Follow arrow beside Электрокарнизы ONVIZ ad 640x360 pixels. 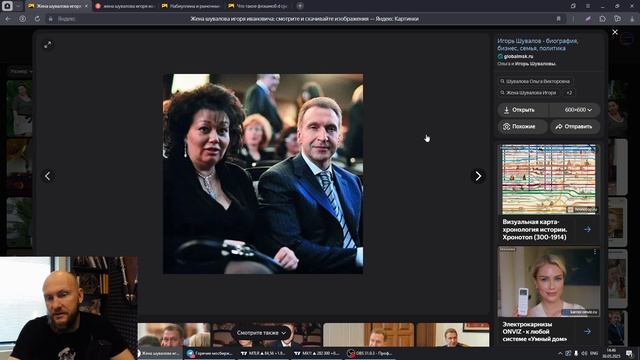pyautogui.click(x=587, y=331)
